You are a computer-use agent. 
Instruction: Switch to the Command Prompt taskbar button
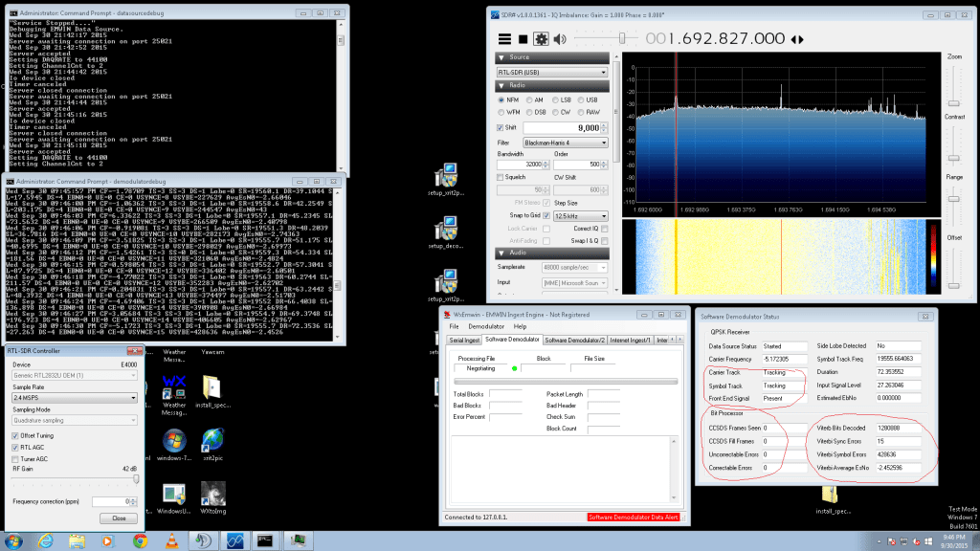[x=265, y=541]
